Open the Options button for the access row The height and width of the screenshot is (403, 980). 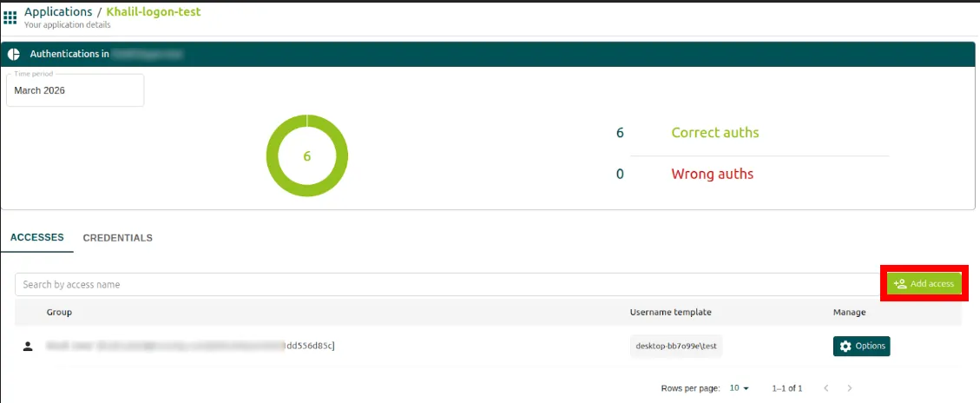point(861,346)
